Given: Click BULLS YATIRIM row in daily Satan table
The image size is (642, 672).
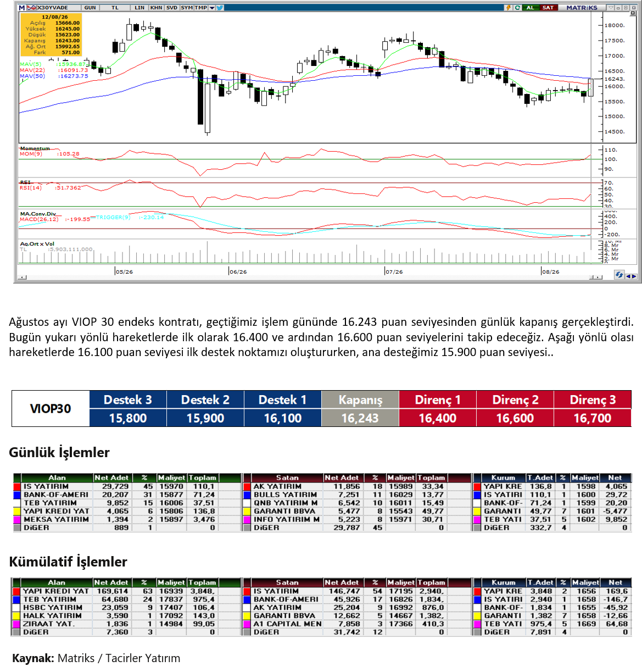Looking at the screenshot, I should pyautogui.click(x=357, y=495).
